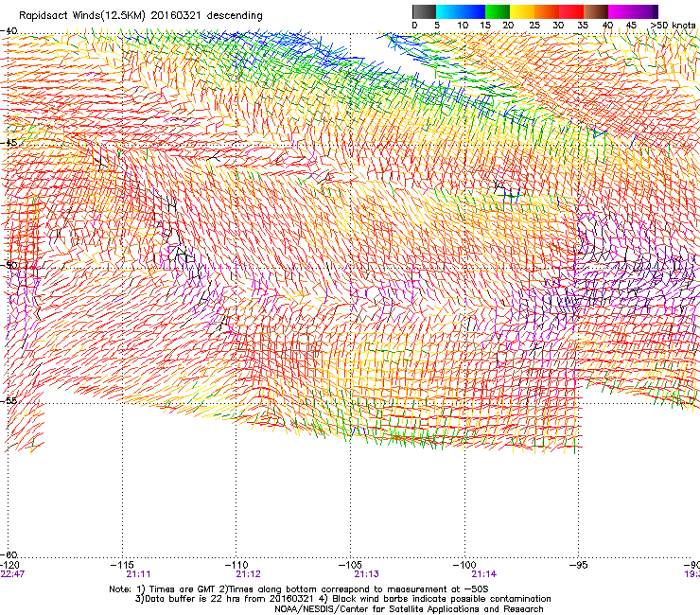The width and height of the screenshot is (700, 615).
Task: Click the 'Times are GMT' note text
Action: point(183,589)
